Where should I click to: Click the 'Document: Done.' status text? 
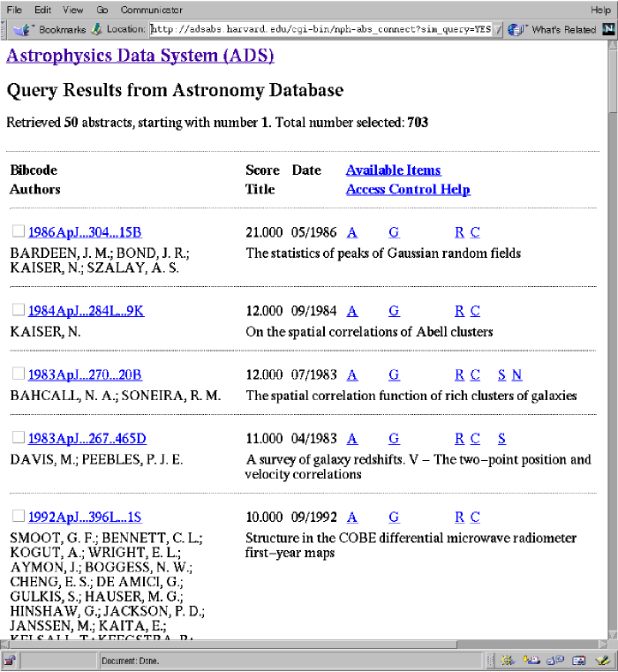coord(131,661)
